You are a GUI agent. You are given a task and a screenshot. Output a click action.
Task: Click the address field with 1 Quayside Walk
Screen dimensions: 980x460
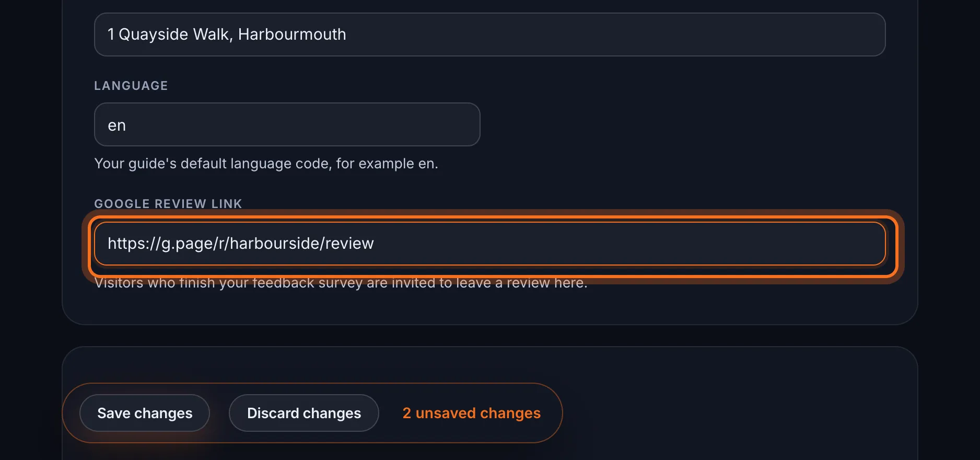(x=489, y=34)
